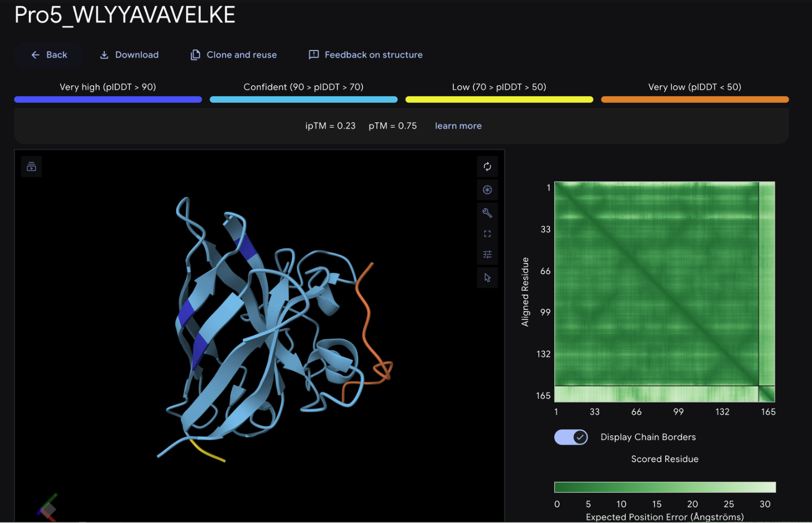
Task: Open the controls sliders panel icon
Action: [x=487, y=255]
